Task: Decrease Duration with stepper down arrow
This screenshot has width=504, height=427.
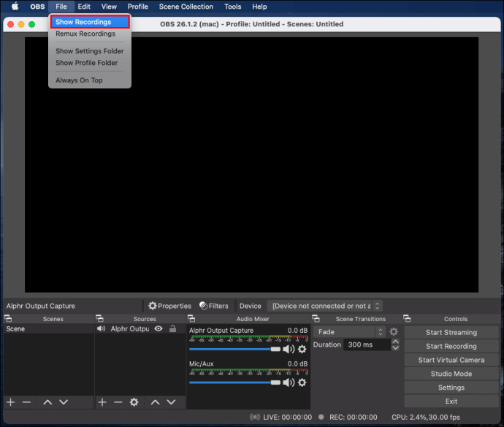Action: coord(396,347)
